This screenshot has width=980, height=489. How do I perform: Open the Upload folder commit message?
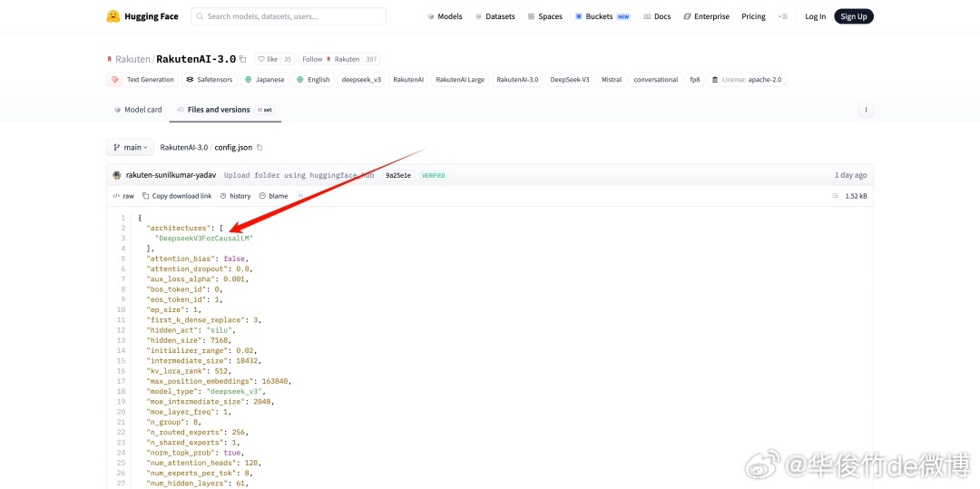coord(299,175)
